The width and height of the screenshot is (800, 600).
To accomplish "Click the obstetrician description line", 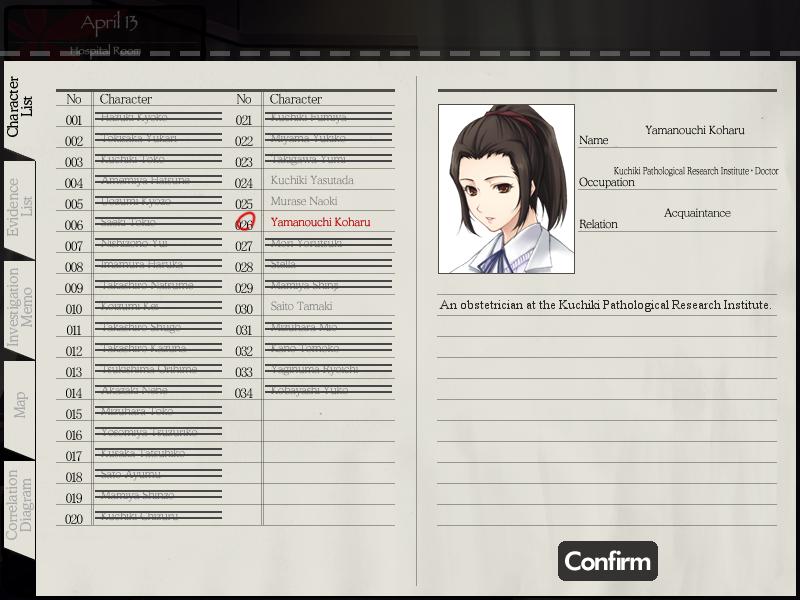I will pos(605,305).
